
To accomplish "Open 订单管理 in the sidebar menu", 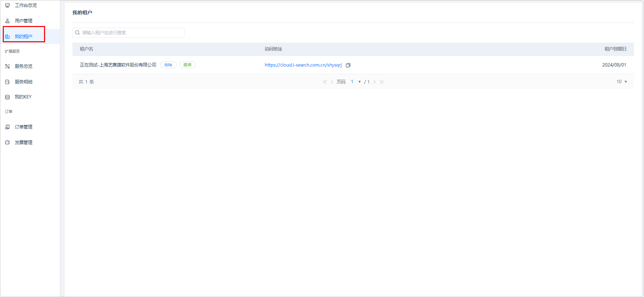I will click(x=24, y=127).
